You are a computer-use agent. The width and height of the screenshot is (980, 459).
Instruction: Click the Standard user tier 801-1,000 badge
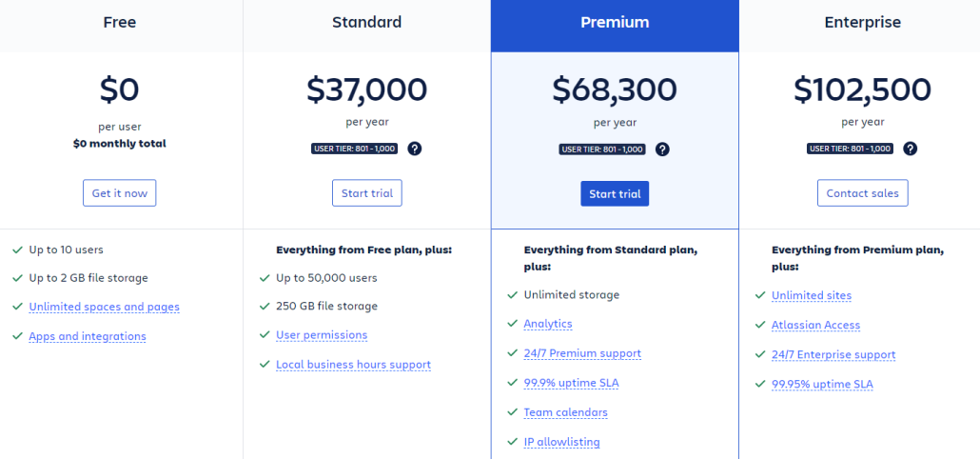point(354,149)
